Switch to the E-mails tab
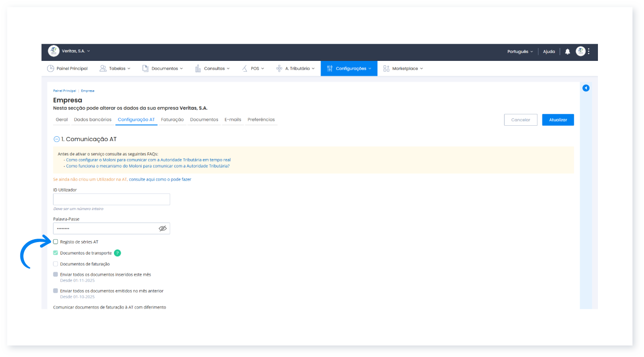The width and height of the screenshot is (644, 357). 233,120
